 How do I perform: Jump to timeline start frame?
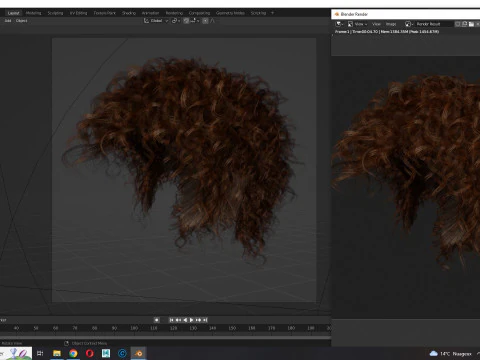click(171, 320)
